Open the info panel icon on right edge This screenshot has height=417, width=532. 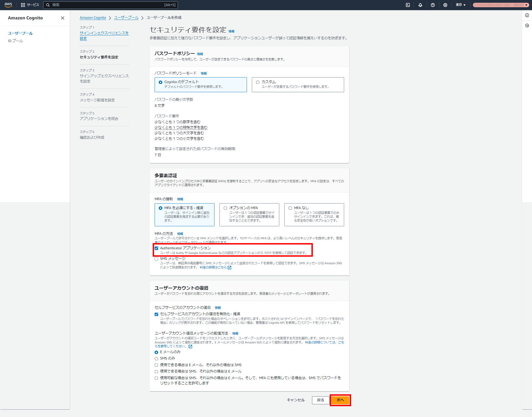point(527,16)
